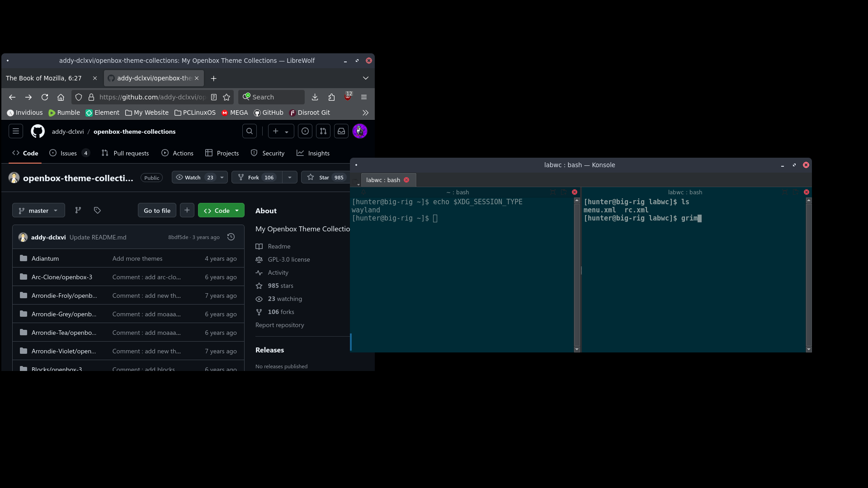868x488 pixels.
Task: Open the Adiantum folder
Action: [x=45, y=258]
